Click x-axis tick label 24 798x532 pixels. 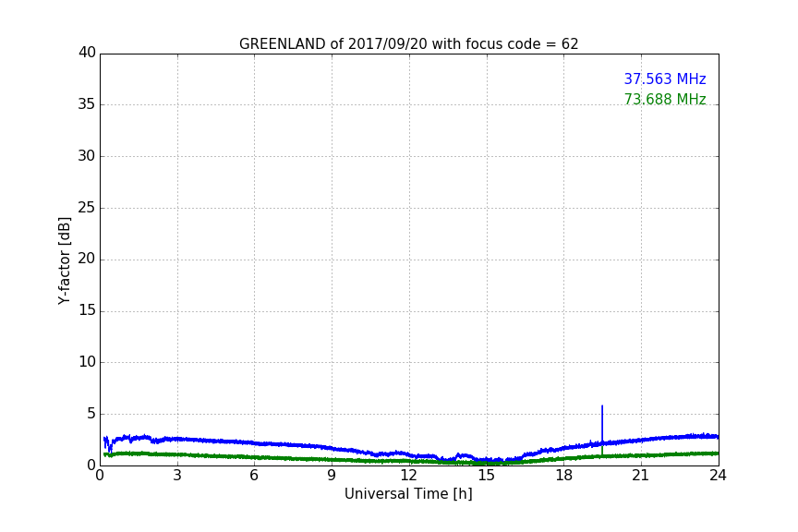click(718, 476)
